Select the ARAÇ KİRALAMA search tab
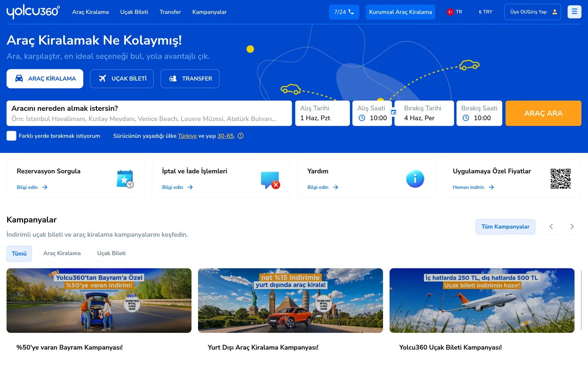 (45, 79)
